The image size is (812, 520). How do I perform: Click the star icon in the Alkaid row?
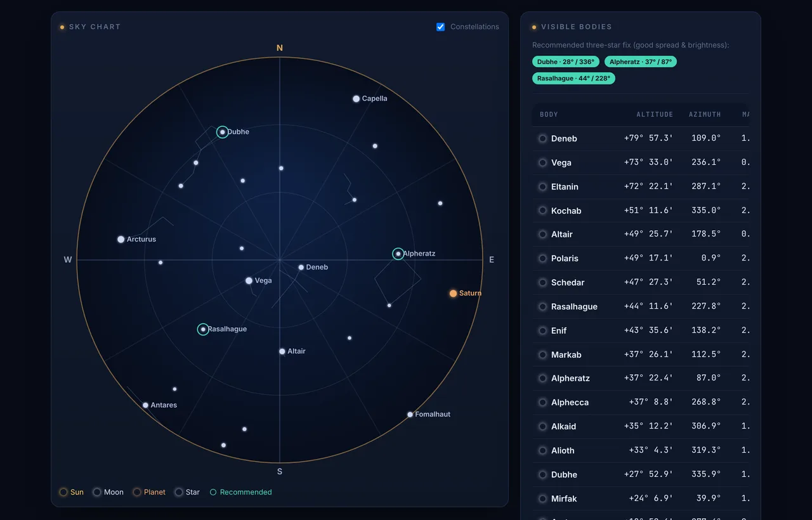pos(542,427)
